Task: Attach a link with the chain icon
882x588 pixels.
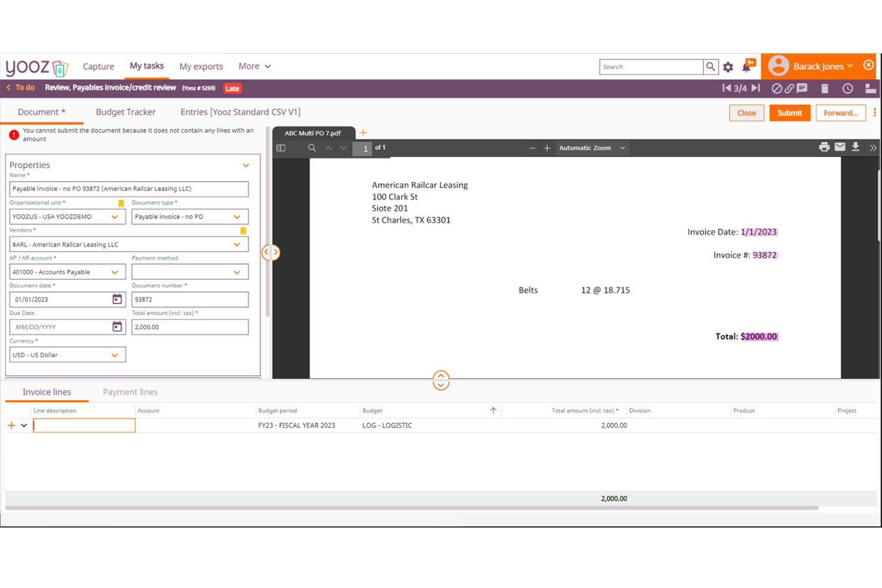Action: [789, 88]
